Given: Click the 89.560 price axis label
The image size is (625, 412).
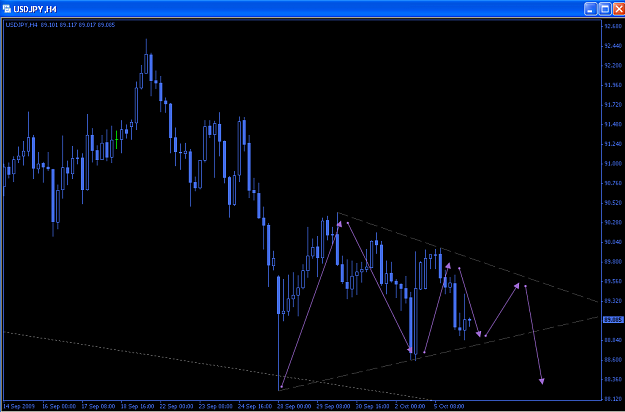Looking at the screenshot, I should [613, 281].
